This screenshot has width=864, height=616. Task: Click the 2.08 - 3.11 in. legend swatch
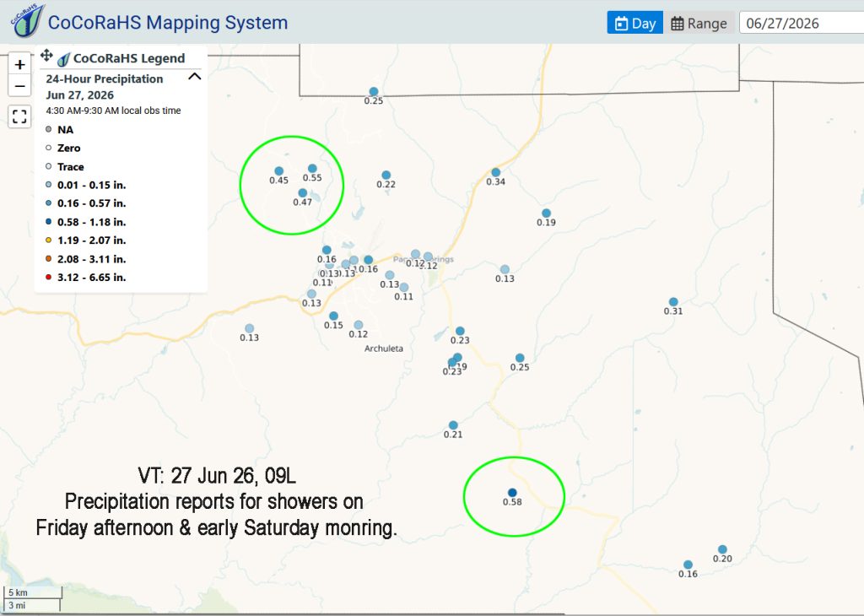[48, 258]
